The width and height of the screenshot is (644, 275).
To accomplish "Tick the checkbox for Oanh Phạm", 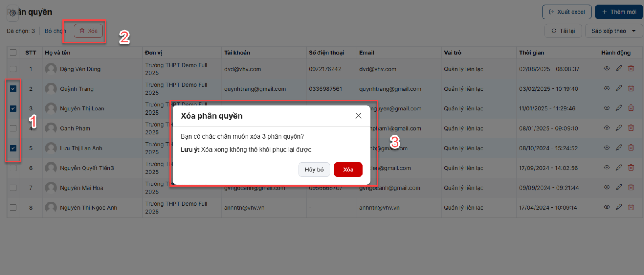I will tap(13, 128).
